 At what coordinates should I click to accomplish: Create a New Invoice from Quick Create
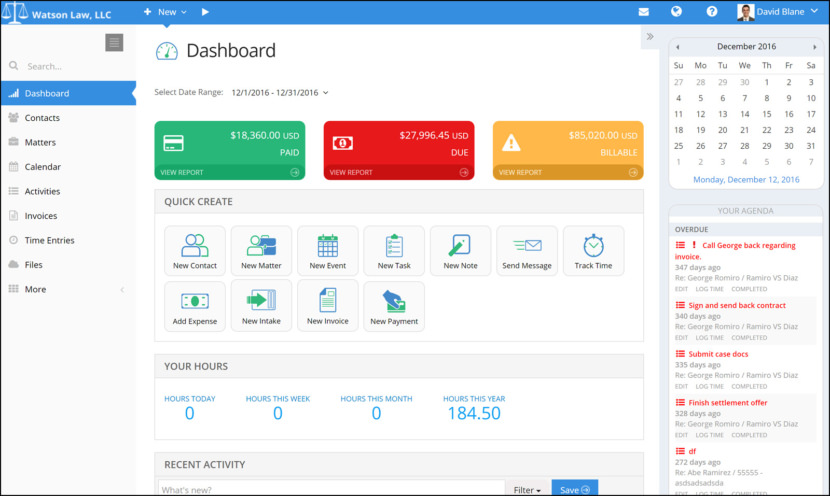coord(328,306)
